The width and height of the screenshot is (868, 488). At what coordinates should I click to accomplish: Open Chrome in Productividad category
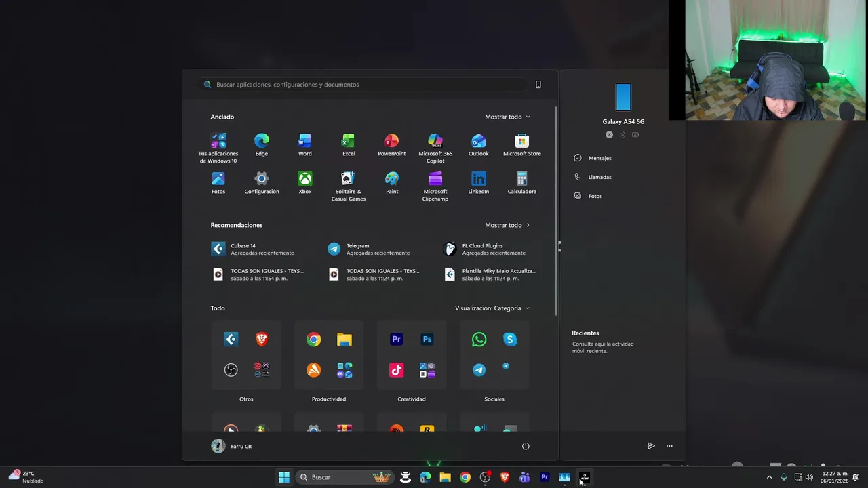click(314, 340)
